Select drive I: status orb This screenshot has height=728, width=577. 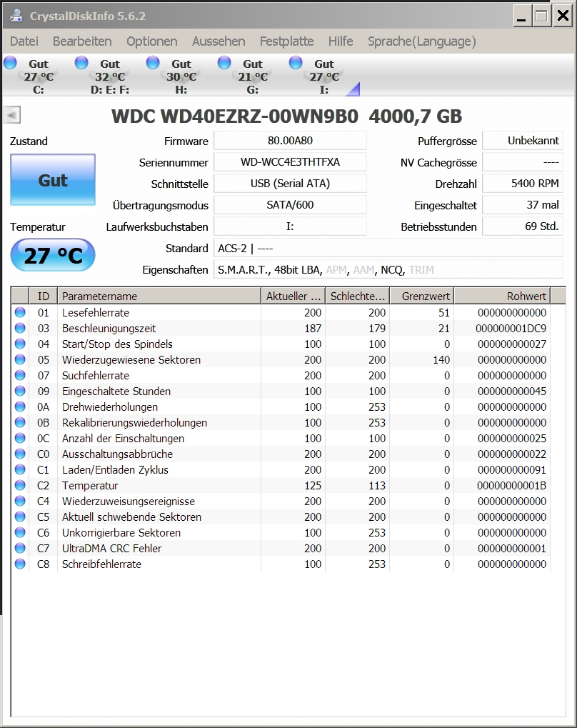[x=296, y=62]
